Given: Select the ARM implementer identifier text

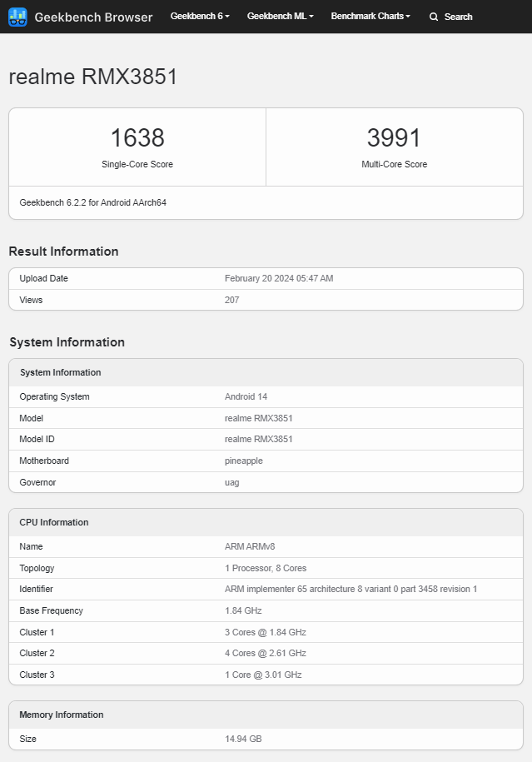Looking at the screenshot, I should pyautogui.click(x=351, y=589).
